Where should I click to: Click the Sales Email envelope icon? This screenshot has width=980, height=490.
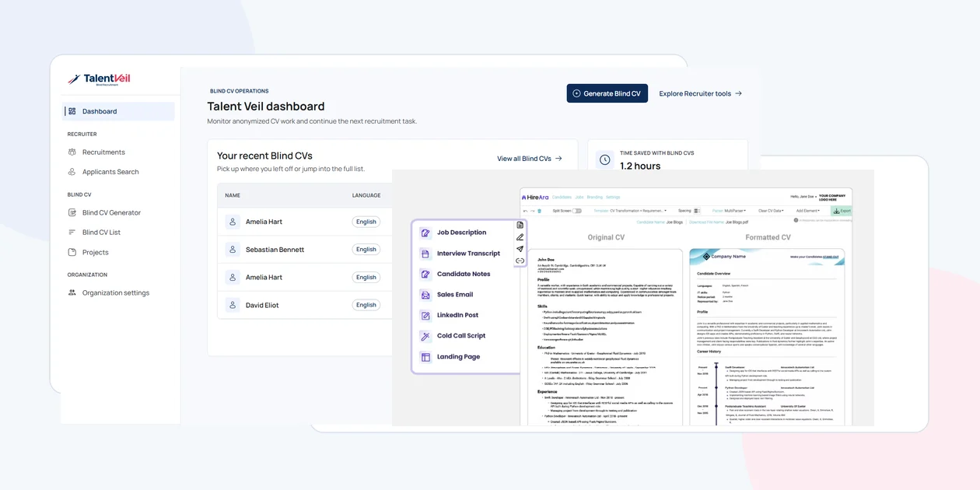(425, 295)
